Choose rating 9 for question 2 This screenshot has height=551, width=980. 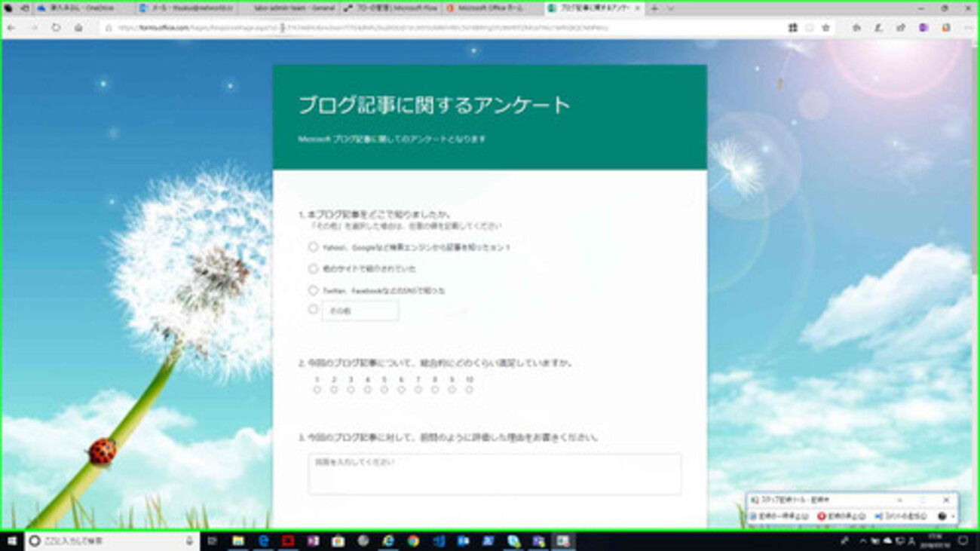point(452,390)
